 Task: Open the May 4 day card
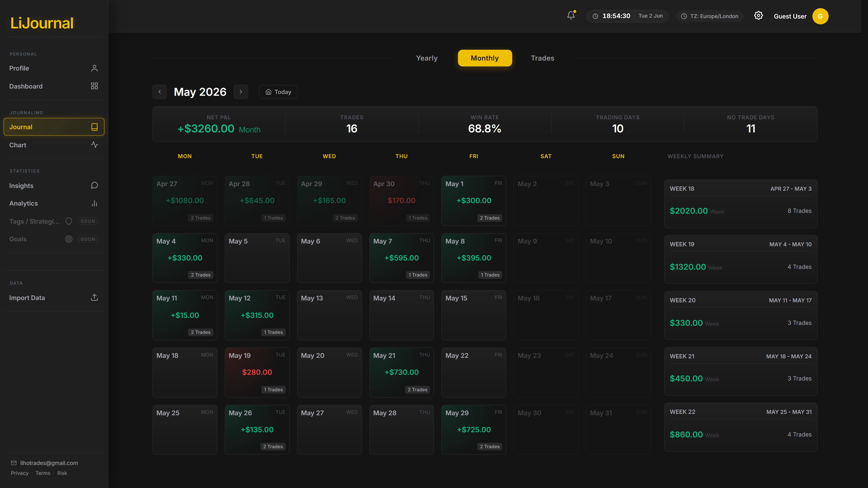pyautogui.click(x=185, y=258)
